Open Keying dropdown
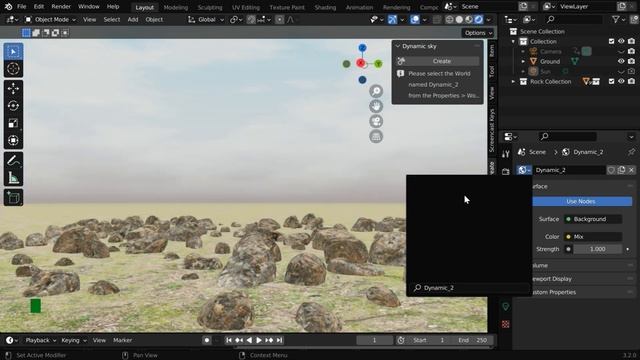Screen dimensions: 640x360 tap(74, 340)
